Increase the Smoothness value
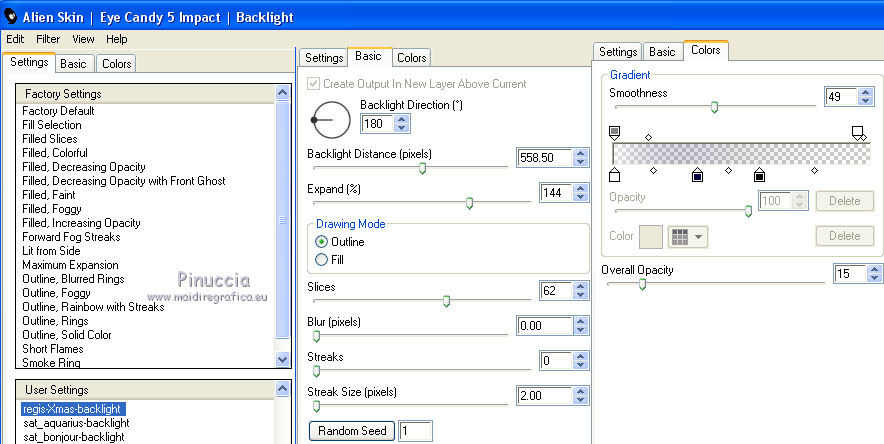884x444 pixels. point(865,92)
